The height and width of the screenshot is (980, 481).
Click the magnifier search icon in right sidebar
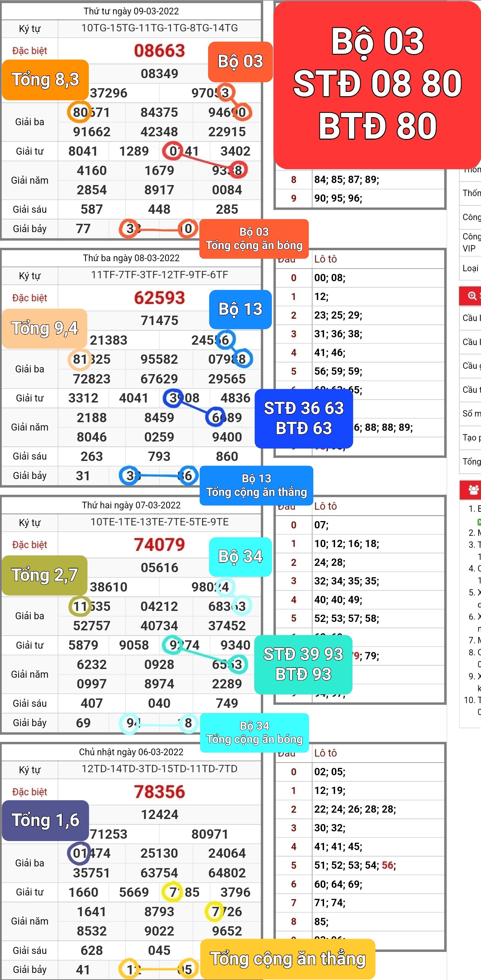point(472,296)
